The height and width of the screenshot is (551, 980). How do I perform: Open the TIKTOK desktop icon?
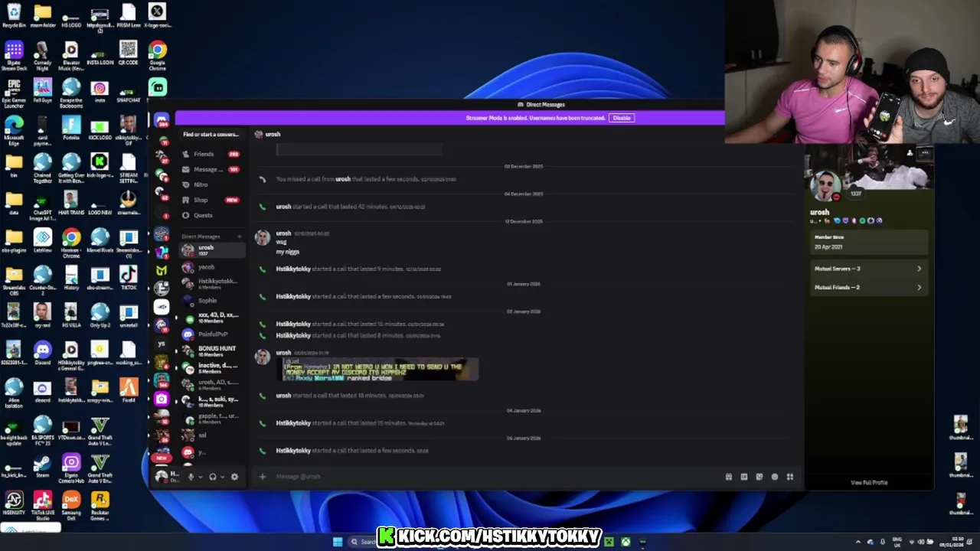[129, 279]
